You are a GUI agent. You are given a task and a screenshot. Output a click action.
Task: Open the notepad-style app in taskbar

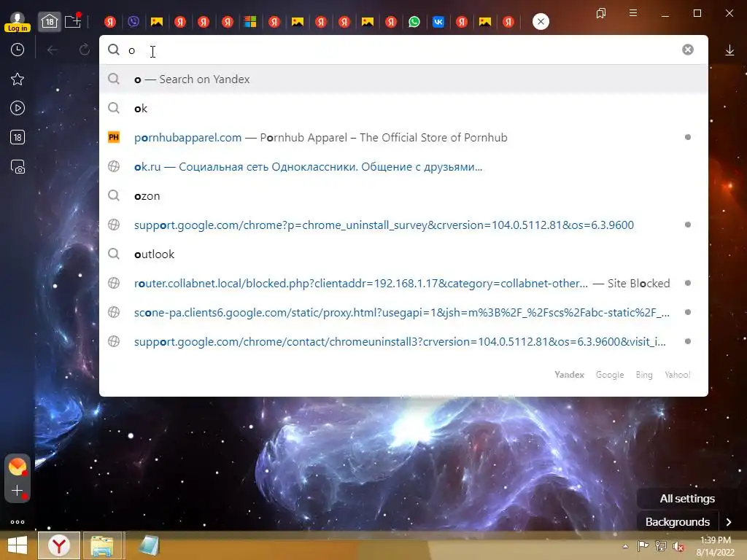[x=149, y=545]
